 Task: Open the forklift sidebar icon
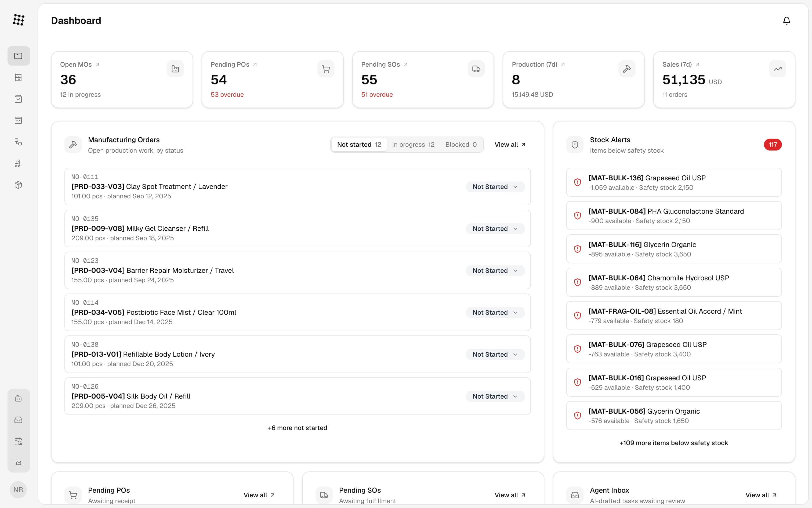click(19, 163)
